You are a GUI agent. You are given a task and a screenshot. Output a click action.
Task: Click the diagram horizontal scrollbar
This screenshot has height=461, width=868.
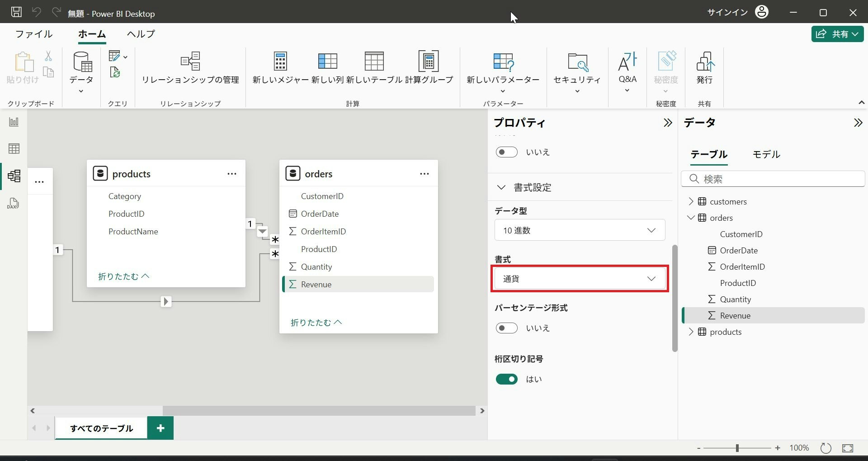click(319, 411)
